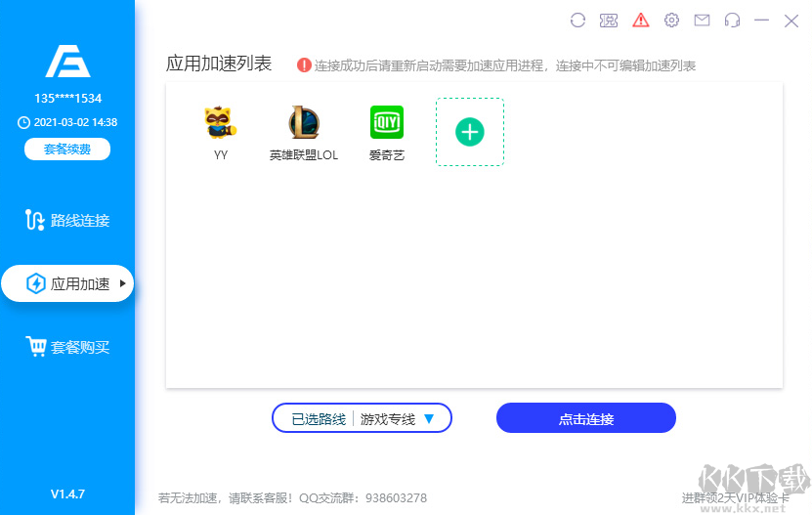Add a new app with the plus button

coord(470,132)
